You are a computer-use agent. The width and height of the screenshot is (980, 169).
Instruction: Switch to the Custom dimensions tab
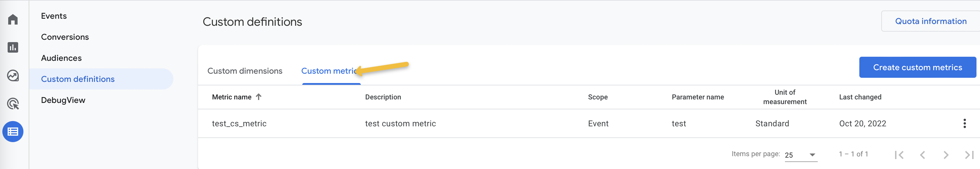point(245,71)
